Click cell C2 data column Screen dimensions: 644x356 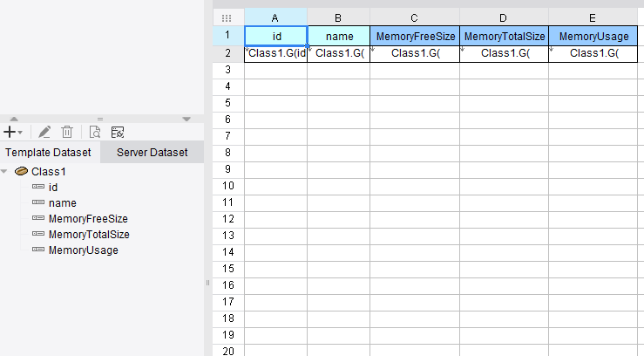(x=415, y=54)
